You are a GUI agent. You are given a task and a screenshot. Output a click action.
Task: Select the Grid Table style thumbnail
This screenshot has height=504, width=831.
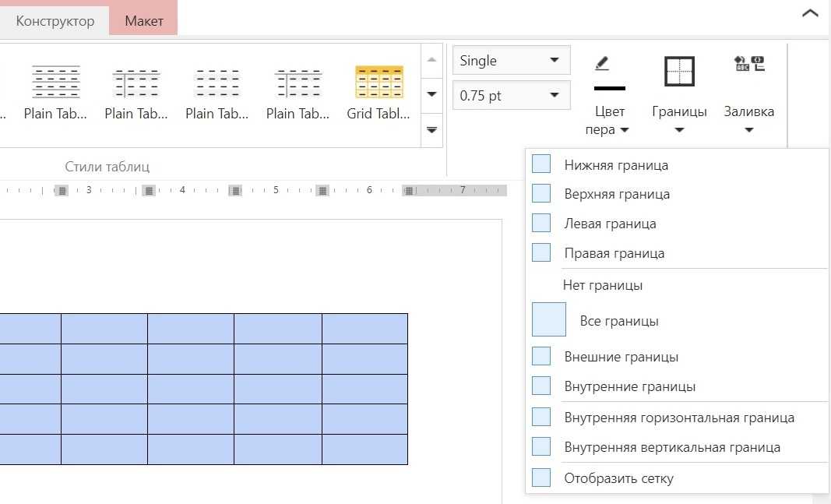379,82
